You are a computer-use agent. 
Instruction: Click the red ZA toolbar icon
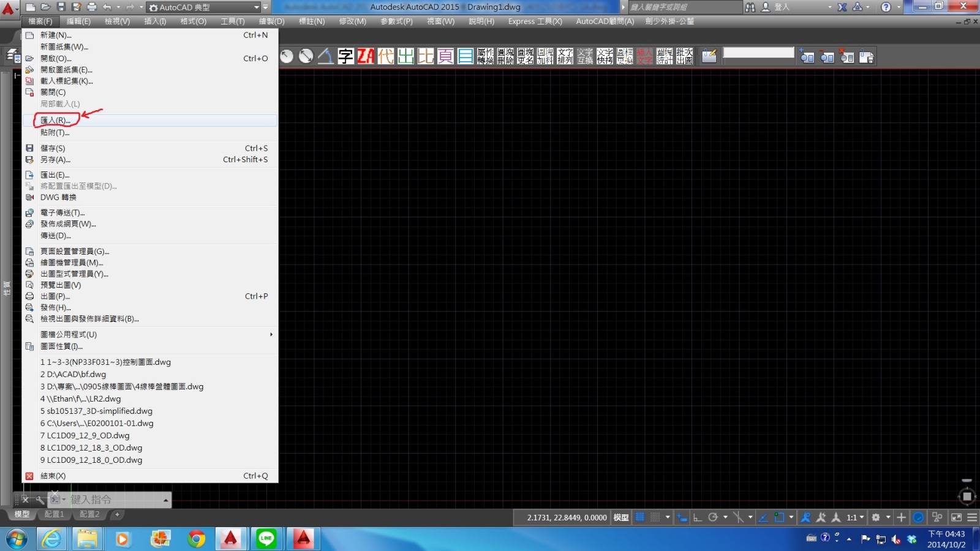click(366, 56)
